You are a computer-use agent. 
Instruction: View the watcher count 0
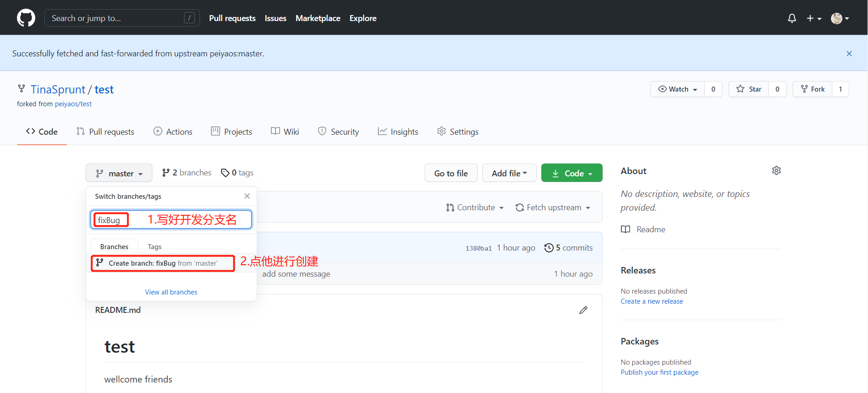point(713,89)
